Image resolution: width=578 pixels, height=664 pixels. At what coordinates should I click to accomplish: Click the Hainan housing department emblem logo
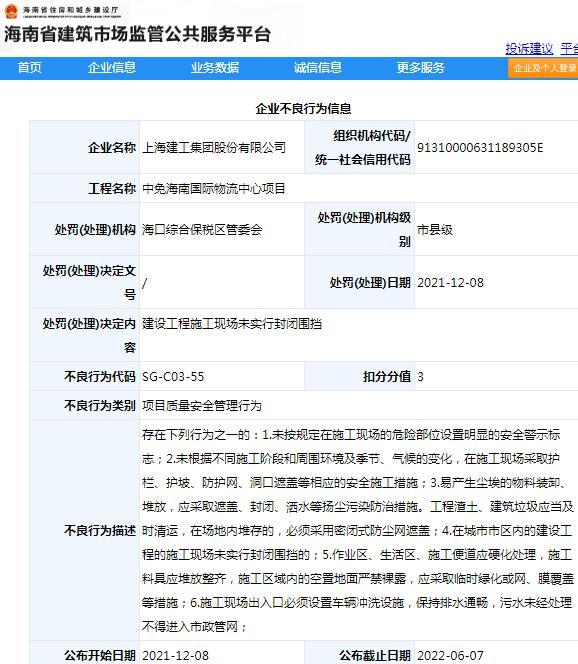click(11, 11)
